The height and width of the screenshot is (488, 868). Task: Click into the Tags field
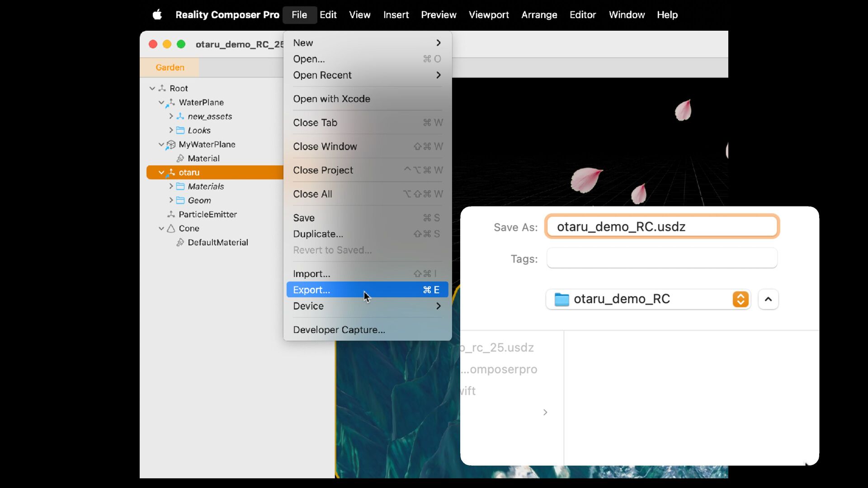pyautogui.click(x=662, y=258)
